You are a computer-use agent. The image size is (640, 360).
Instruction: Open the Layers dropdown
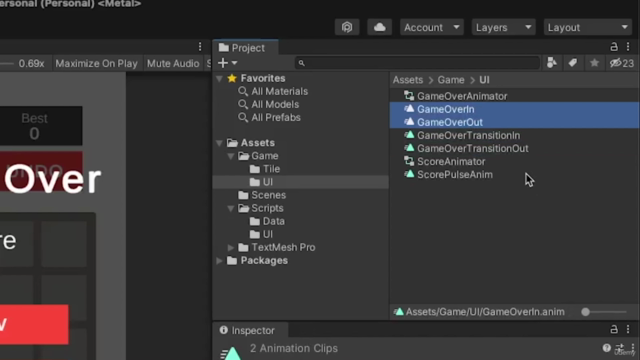coord(503,27)
